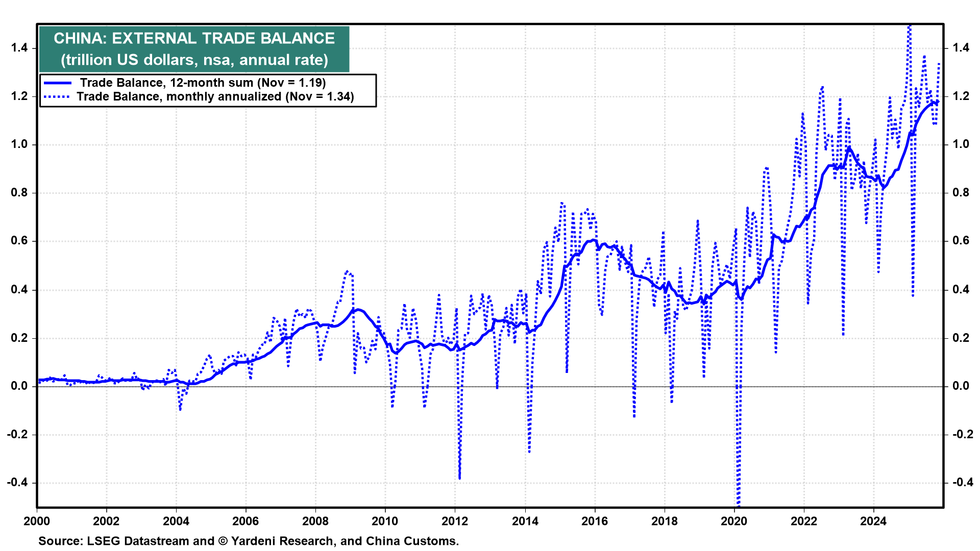Click the 0.0 label on left y-axis
Screen dimensions: 980x551
pyautogui.click(x=19, y=386)
